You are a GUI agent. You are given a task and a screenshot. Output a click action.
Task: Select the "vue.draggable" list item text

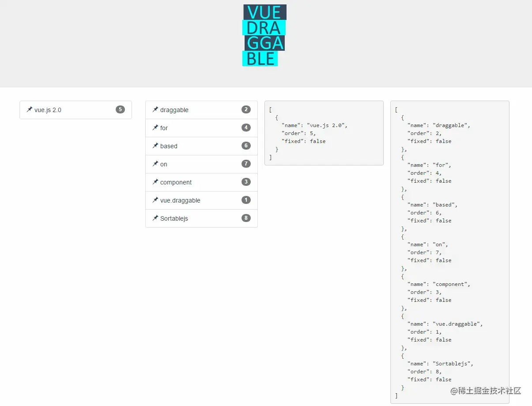(180, 200)
